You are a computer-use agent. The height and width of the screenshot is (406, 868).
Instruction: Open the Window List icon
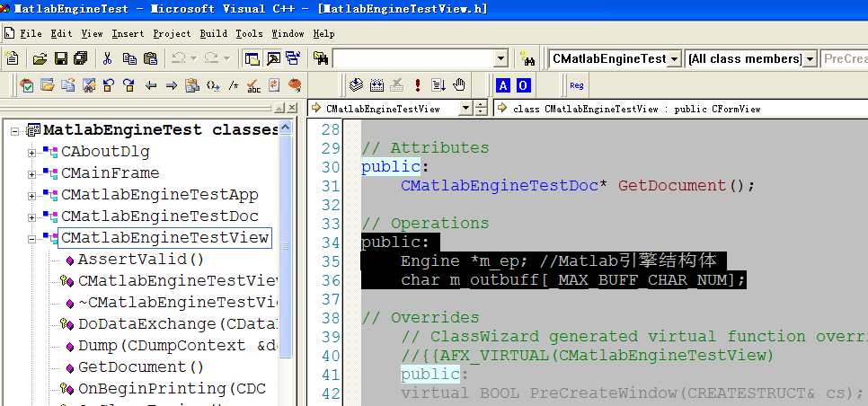pyautogui.click(x=293, y=58)
